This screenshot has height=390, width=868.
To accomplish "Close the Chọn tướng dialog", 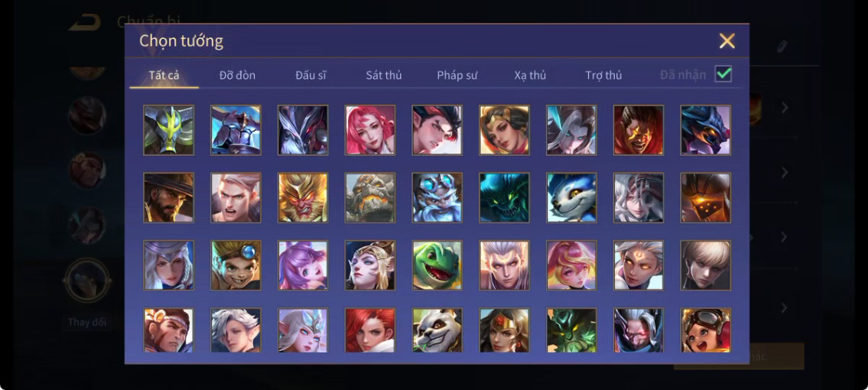I will 727,41.
